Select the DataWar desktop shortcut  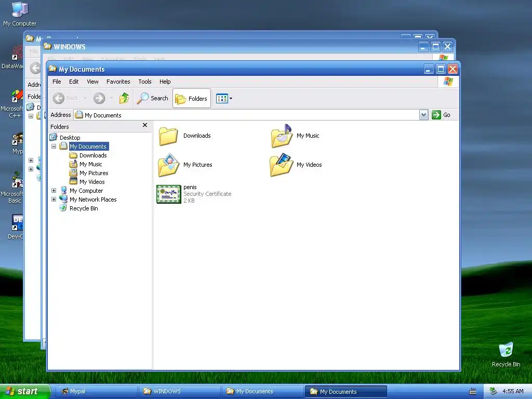(x=12, y=56)
